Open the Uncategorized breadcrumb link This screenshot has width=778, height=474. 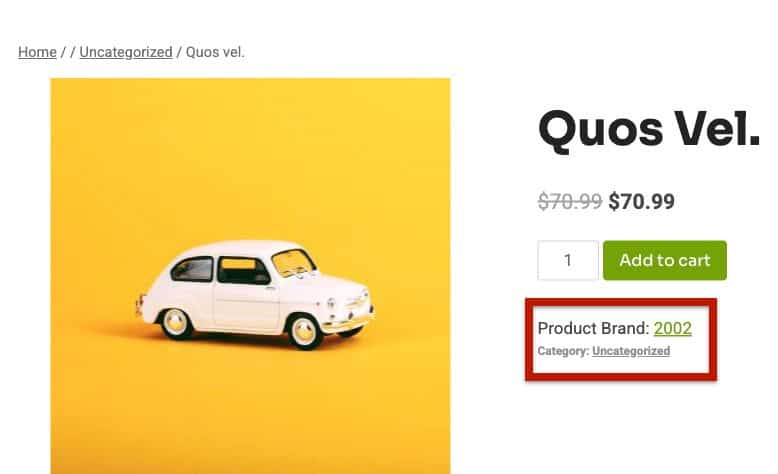[126, 52]
